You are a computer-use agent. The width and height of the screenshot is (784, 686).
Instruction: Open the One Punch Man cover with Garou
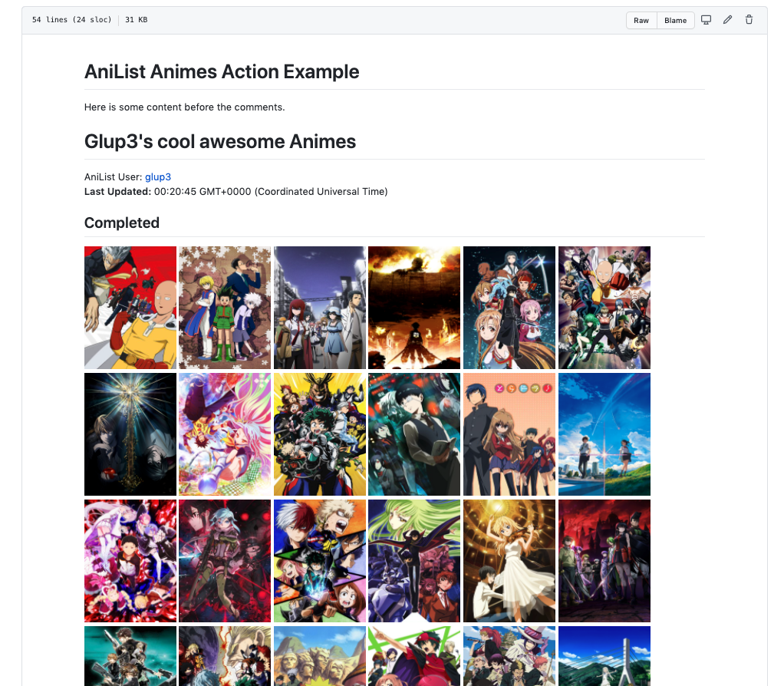coord(130,308)
